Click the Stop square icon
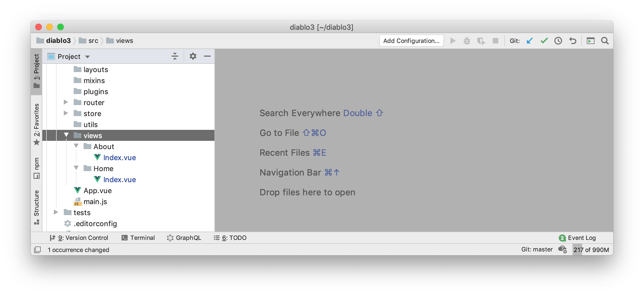Viewport: 644px width, 296px height. pyautogui.click(x=496, y=41)
